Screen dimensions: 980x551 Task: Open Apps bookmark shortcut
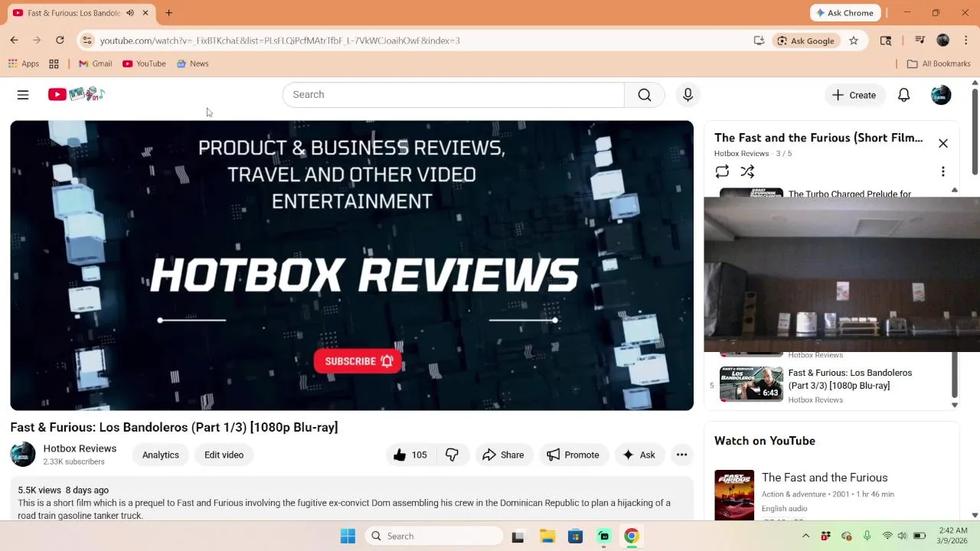24,64
